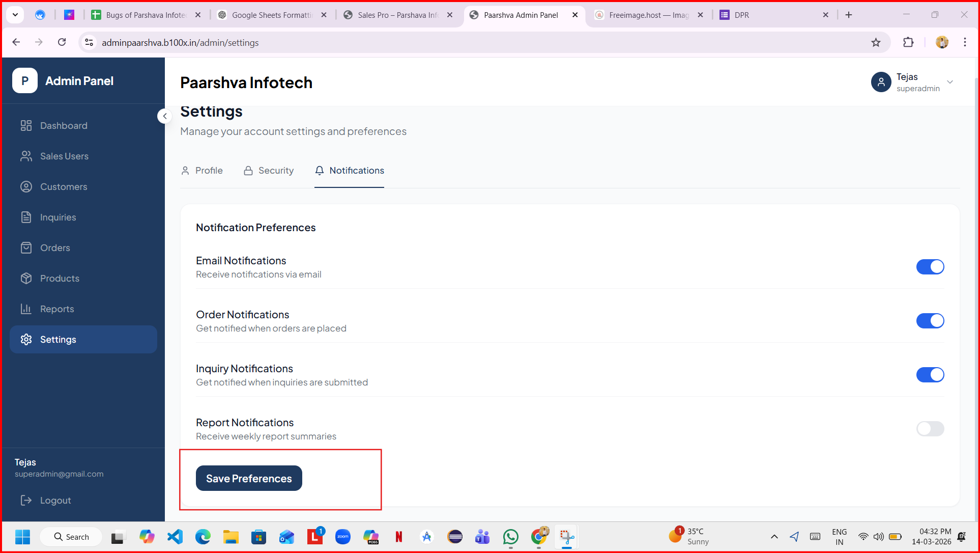Open the Customers section
980x553 pixels.
83,187
